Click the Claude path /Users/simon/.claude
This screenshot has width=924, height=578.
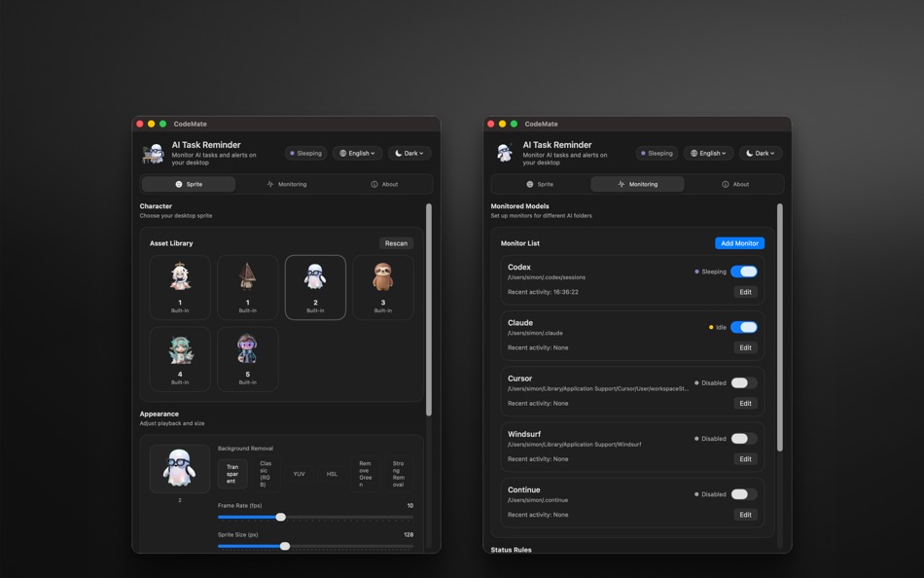click(535, 333)
